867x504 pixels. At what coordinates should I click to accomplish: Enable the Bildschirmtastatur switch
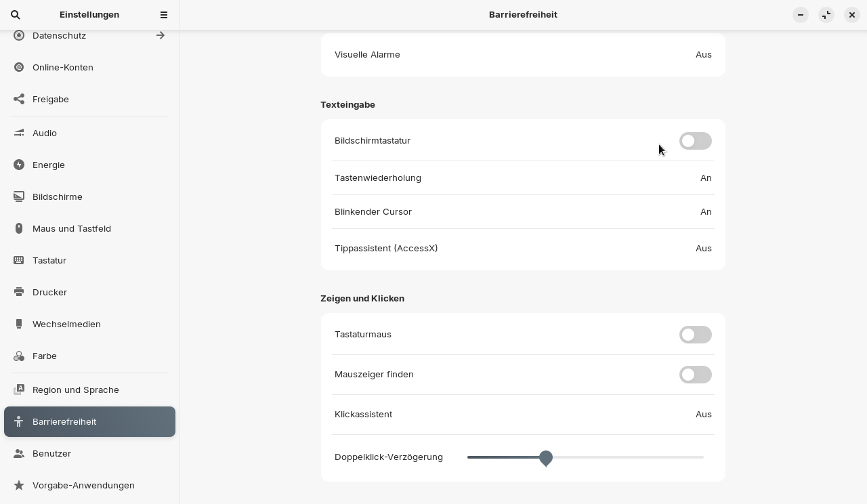coord(695,141)
